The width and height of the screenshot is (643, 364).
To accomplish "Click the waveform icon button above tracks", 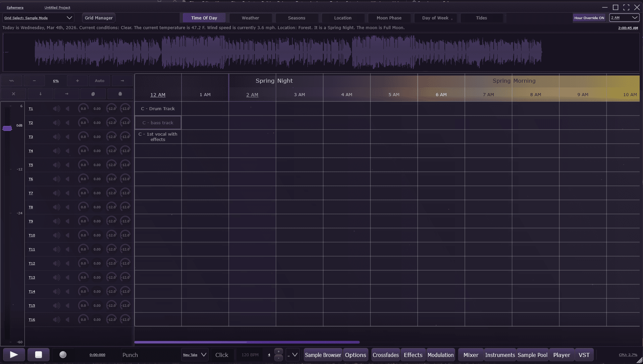I will point(12,81).
